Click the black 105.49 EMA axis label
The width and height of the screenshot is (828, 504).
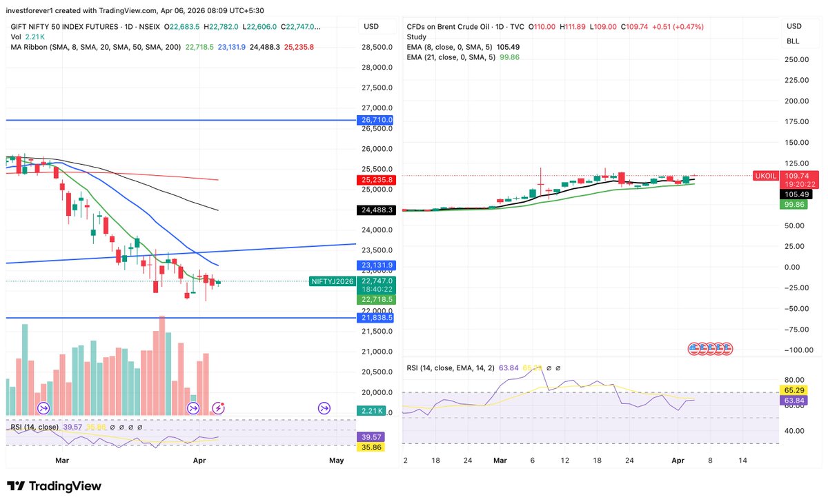(x=795, y=194)
